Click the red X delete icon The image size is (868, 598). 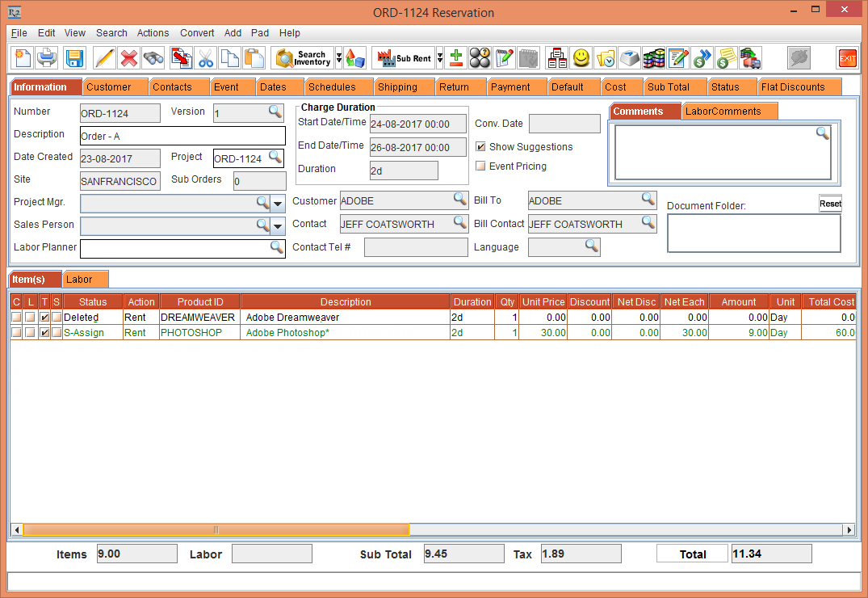[x=128, y=58]
